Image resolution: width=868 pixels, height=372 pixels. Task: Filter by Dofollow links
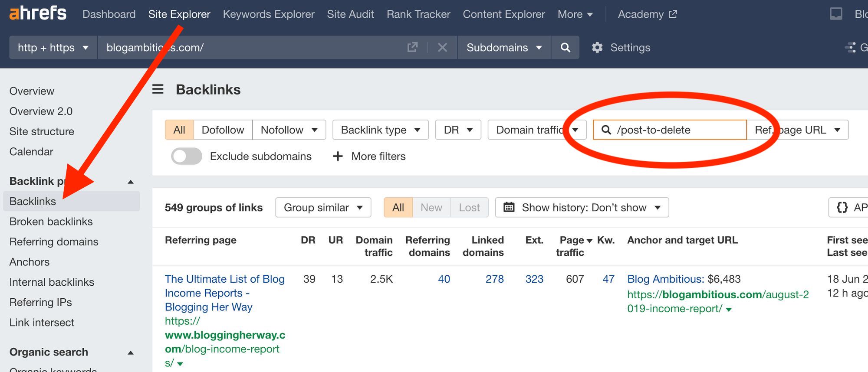tap(223, 130)
